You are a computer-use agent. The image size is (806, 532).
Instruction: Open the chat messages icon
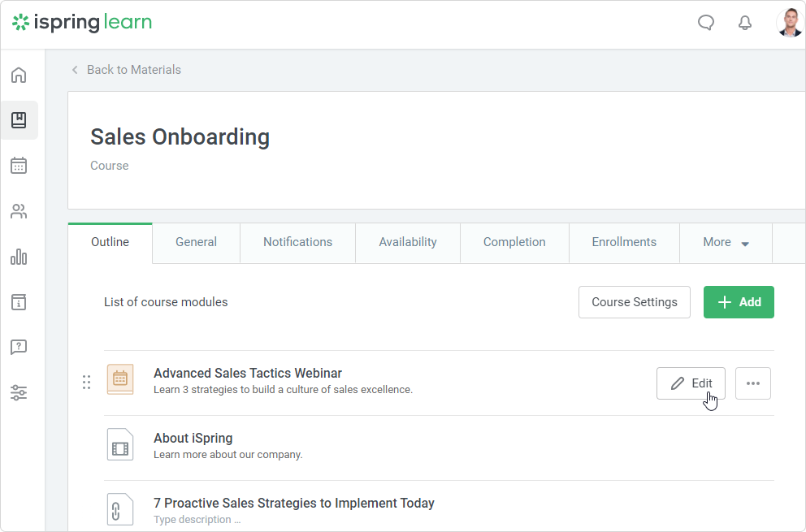coord(706,23)
